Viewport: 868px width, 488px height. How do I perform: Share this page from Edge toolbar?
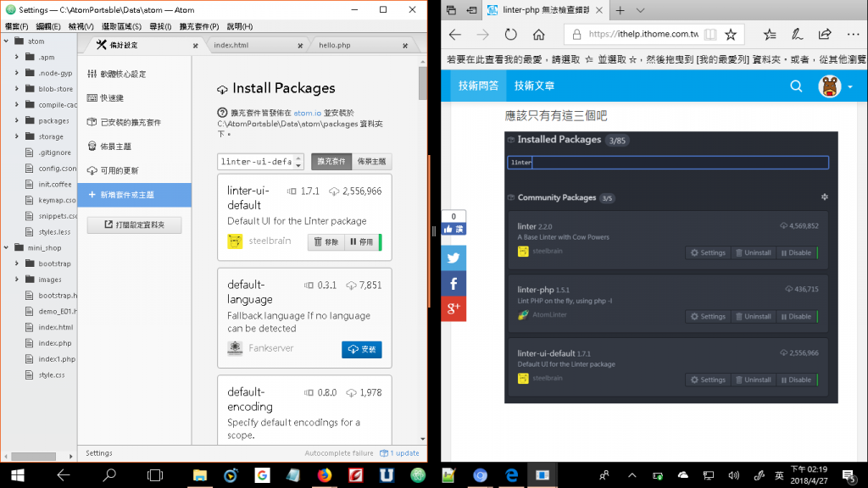pyautogui.click(x=825, y=34)
